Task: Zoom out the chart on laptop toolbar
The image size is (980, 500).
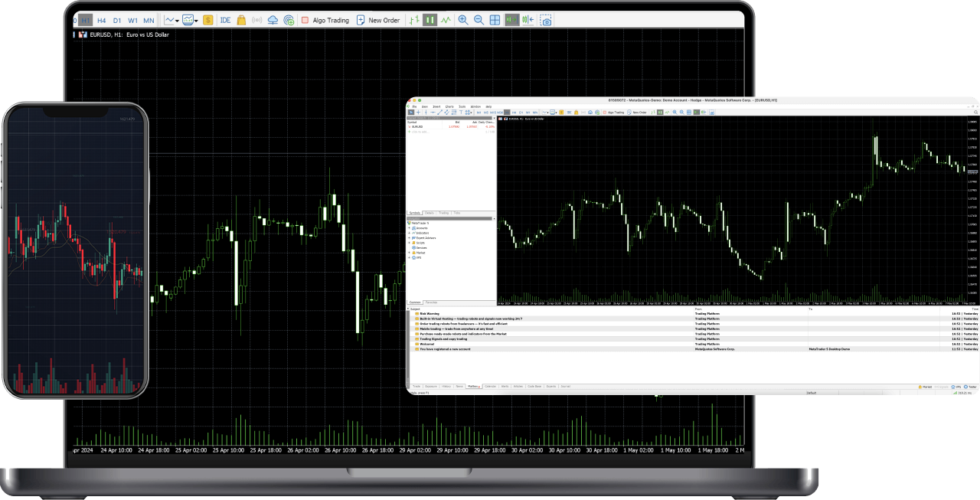Action: tap(479, 20)
